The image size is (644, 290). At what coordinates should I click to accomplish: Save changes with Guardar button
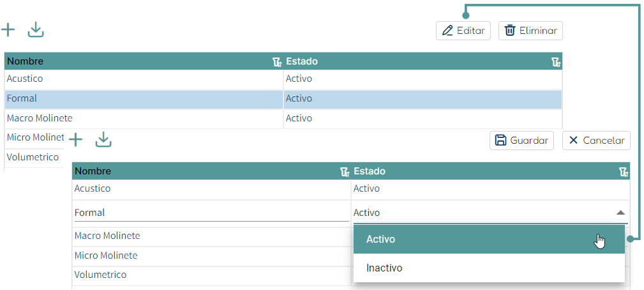521,141
